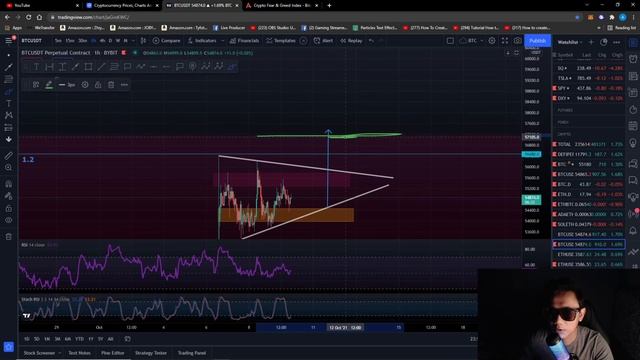
Task: Select the diagonal line tool in floating favorites bar
Action: coord(101,67)
